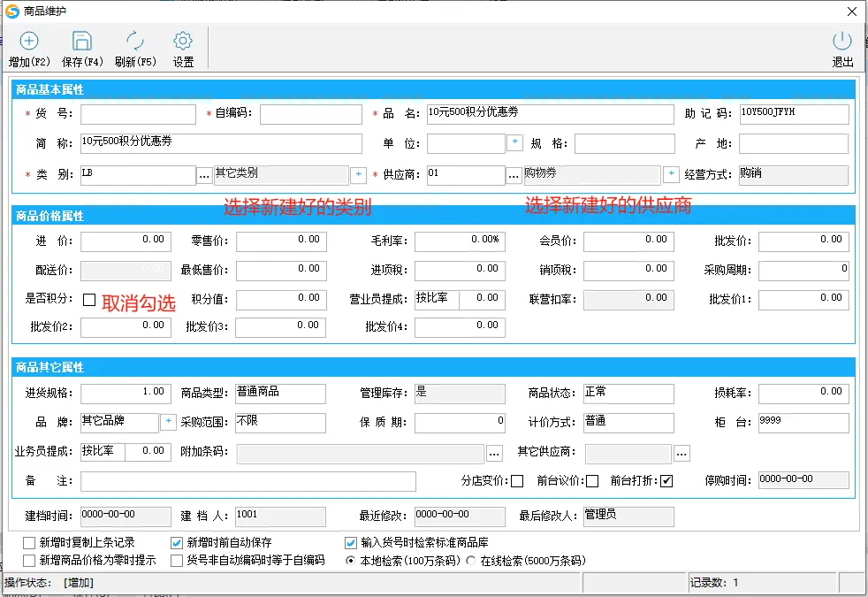Image resolution: width=868 pixels, height=597 pixels.
Task: Click the 批发价 wholesale price field
Action: pos(803,241)
